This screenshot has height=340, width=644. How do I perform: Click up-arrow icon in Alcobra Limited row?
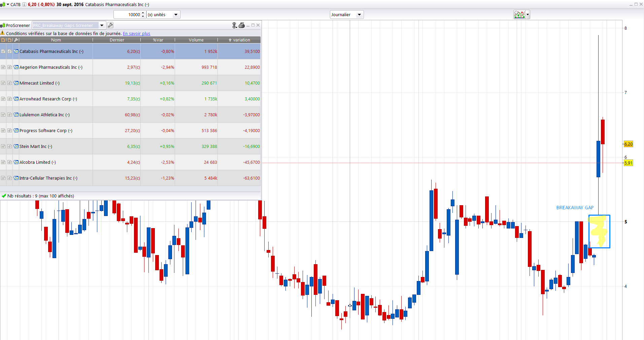(3, 162)
